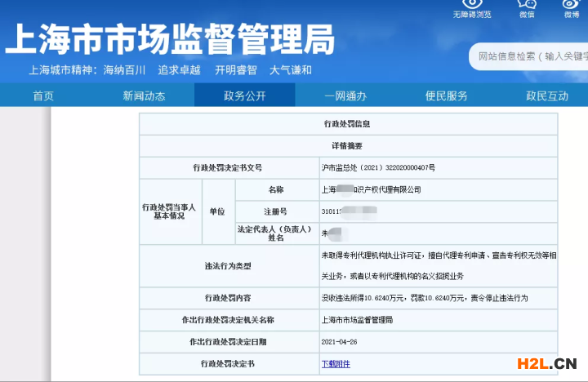This screenshot has width=588, height=382.
Task: Click the 行政处罚决定书 label cell
Action: [229, 363]
